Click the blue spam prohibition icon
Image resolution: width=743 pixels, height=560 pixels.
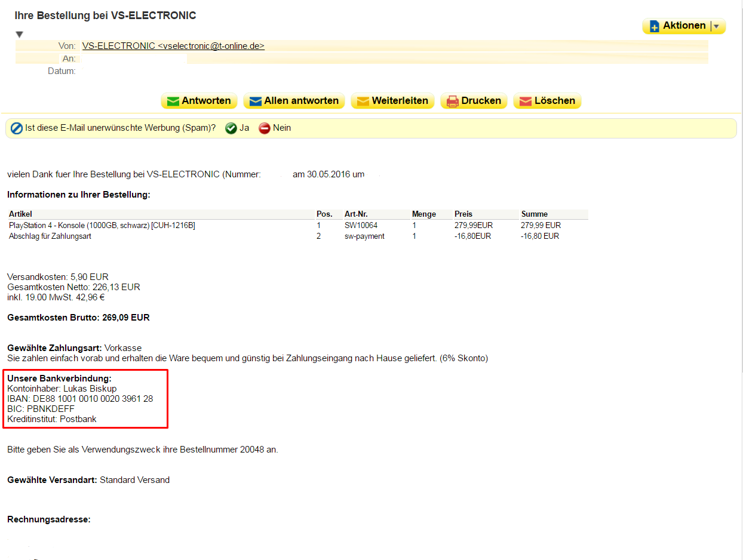[x=17, y=128]
